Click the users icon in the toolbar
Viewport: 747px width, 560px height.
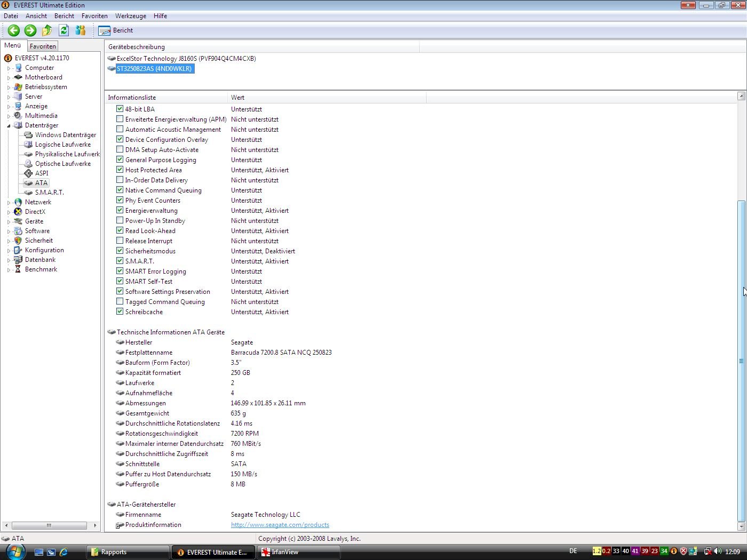coord(81,30)
